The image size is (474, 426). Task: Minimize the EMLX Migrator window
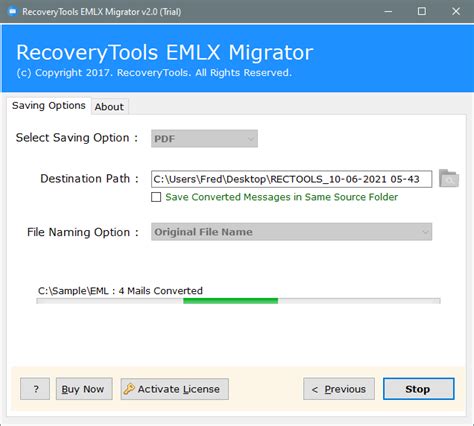click(388, 12)
